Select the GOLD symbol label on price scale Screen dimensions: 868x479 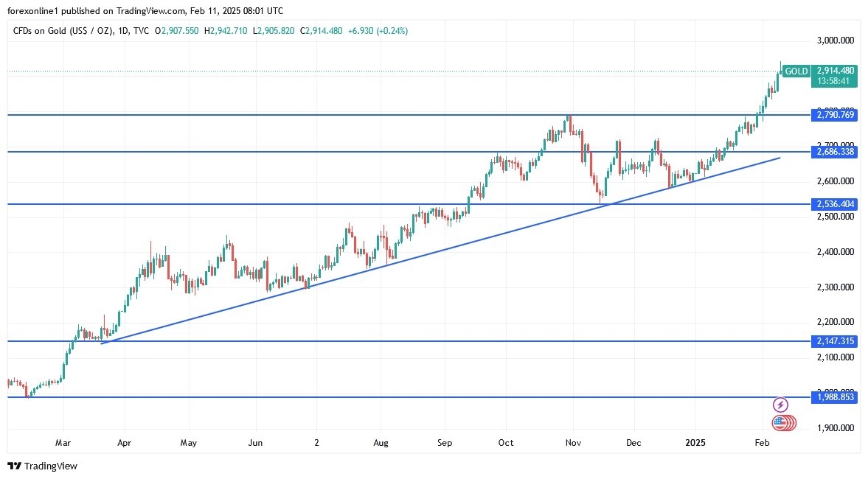pos(796,71)
